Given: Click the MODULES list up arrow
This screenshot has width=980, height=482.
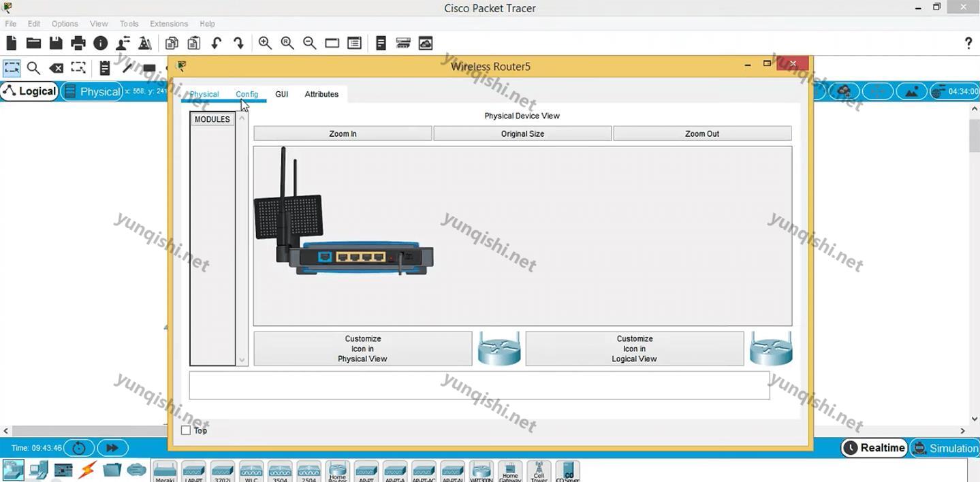Looking at the screenshot, I should (x=242, y=118).
